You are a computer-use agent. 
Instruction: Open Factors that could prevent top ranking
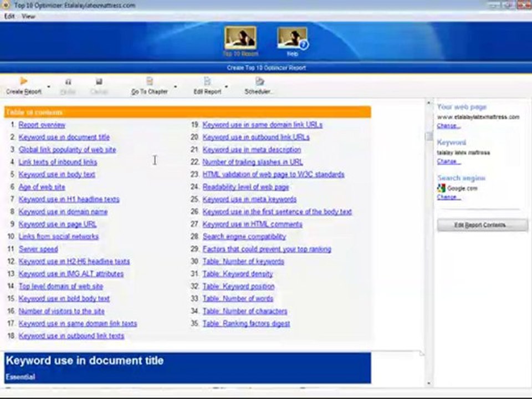point(267,249)
